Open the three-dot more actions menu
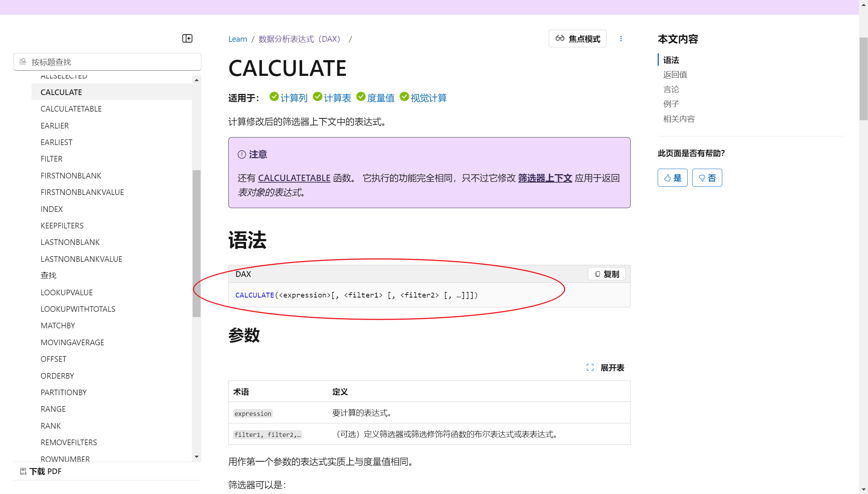The width and height of the screenshot is (868, 494). tap(621, 39)
